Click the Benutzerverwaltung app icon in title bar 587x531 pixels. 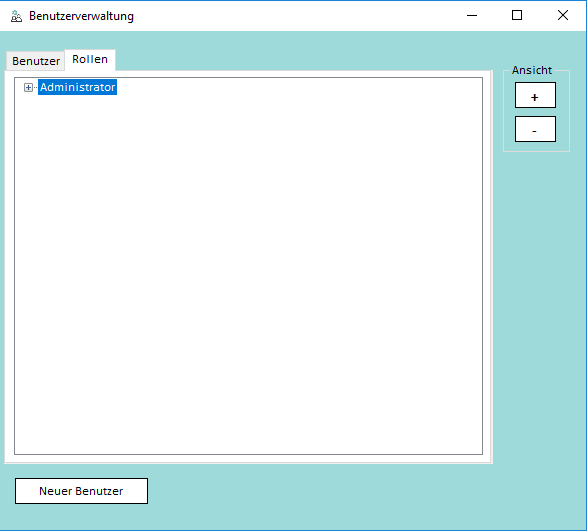(16, 16)
